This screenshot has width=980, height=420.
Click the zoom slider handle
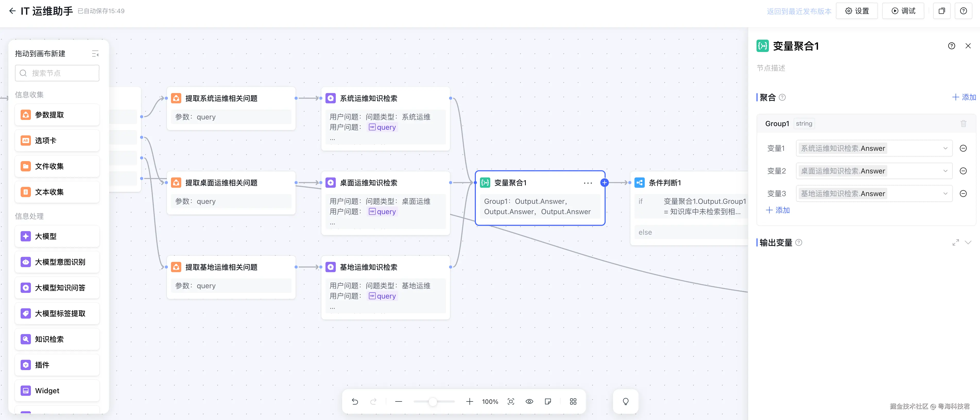pyautogui.click(x=433, y=402)
